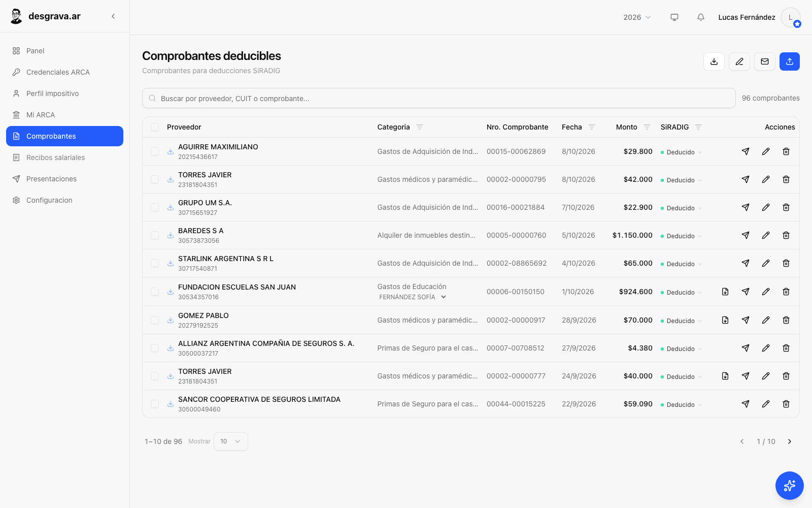Viewport: 812px width, 508px height.
Task: Check the BAREDES S A row checkbox
Action: pos(155,235)
